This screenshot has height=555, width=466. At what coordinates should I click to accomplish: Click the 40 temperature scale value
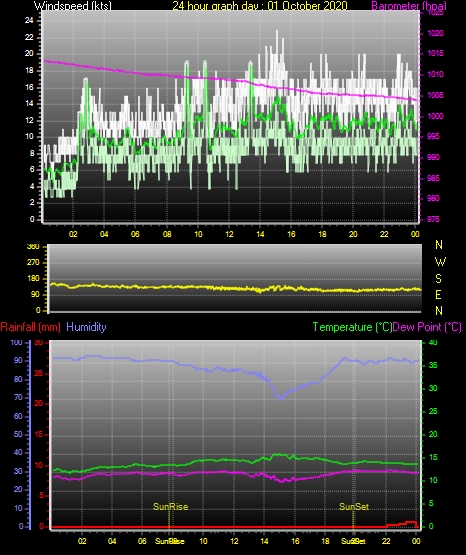[x=433, y=342]
